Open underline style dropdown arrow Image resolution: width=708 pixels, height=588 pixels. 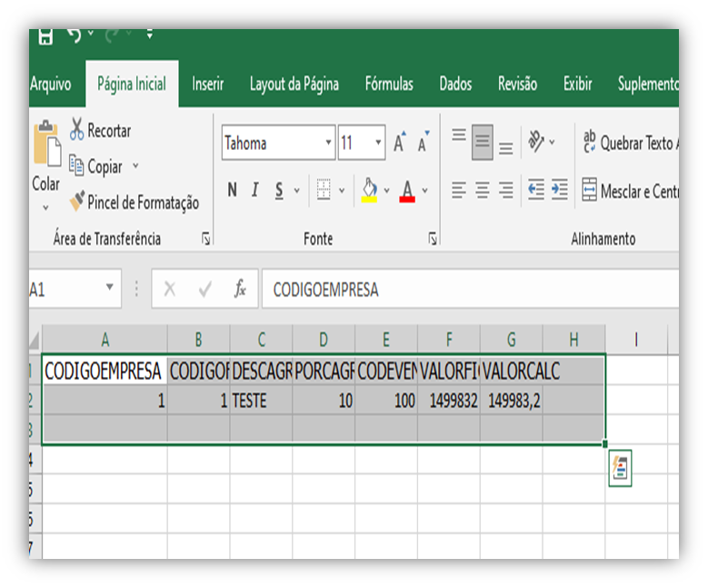[296, 191]
